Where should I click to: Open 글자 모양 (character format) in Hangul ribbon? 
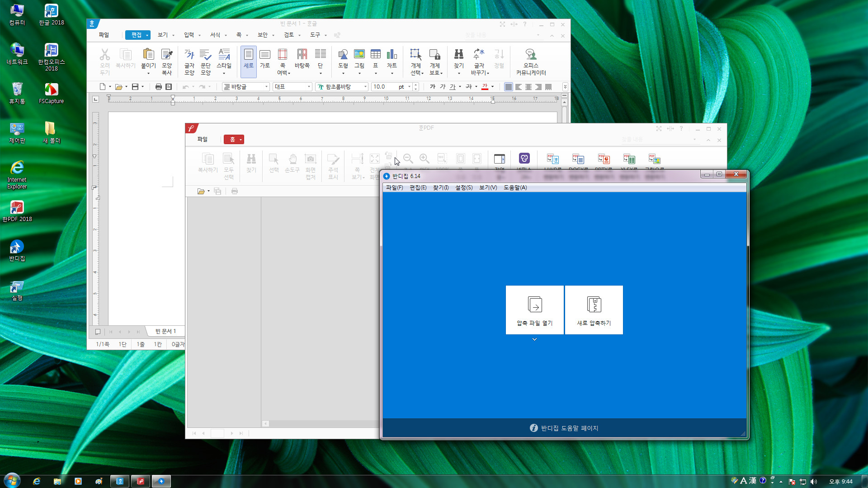pos(189,61)
